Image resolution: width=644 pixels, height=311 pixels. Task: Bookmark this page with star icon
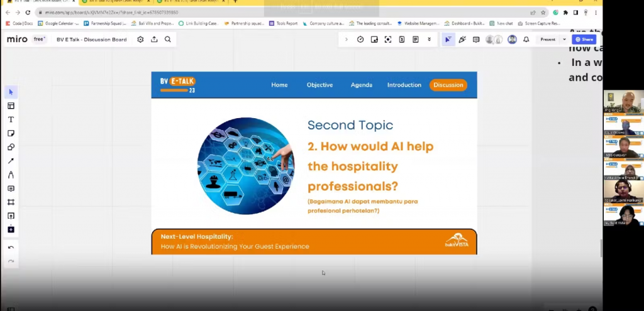(x=543, y=13)
